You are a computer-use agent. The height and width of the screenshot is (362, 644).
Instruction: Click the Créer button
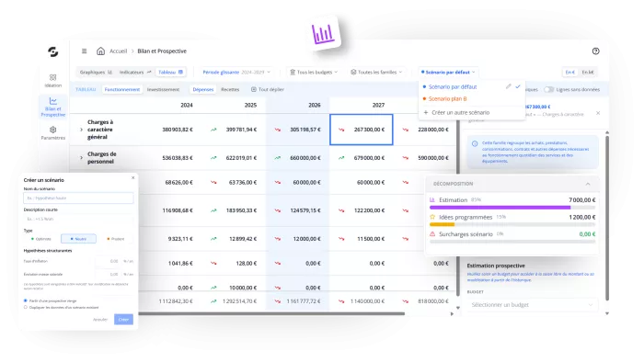pos(123,320)
